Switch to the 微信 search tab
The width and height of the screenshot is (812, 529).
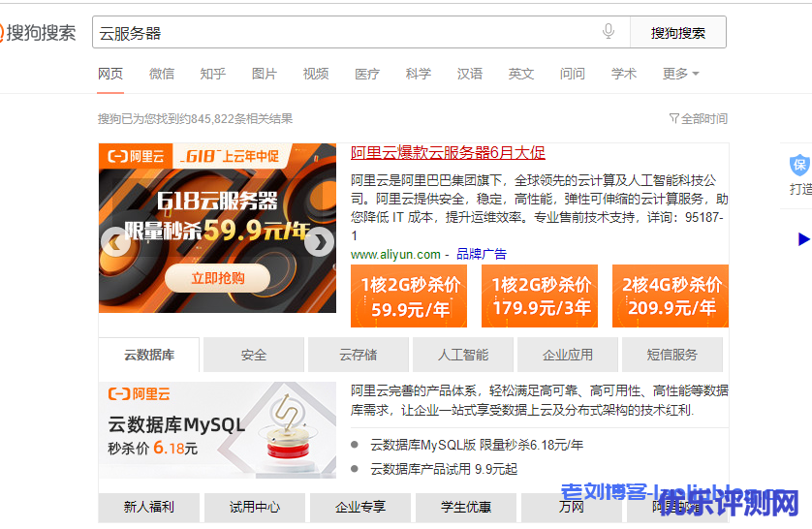162,74
